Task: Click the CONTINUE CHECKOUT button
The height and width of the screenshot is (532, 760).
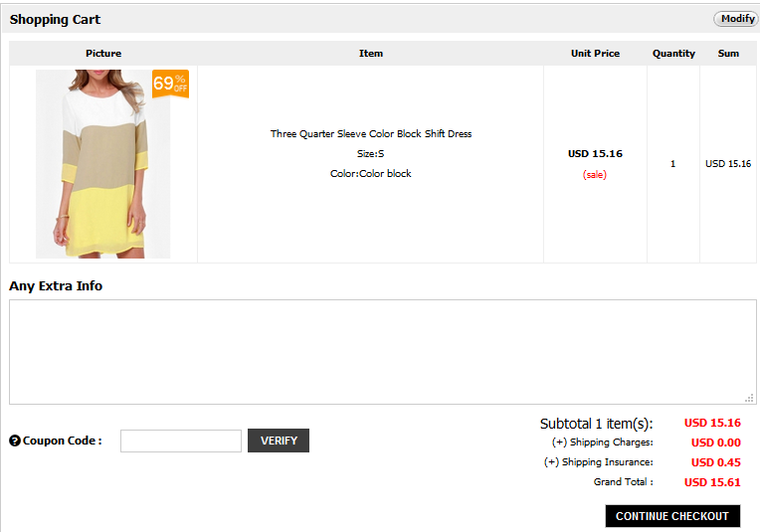Action: [x=672, y=516]
